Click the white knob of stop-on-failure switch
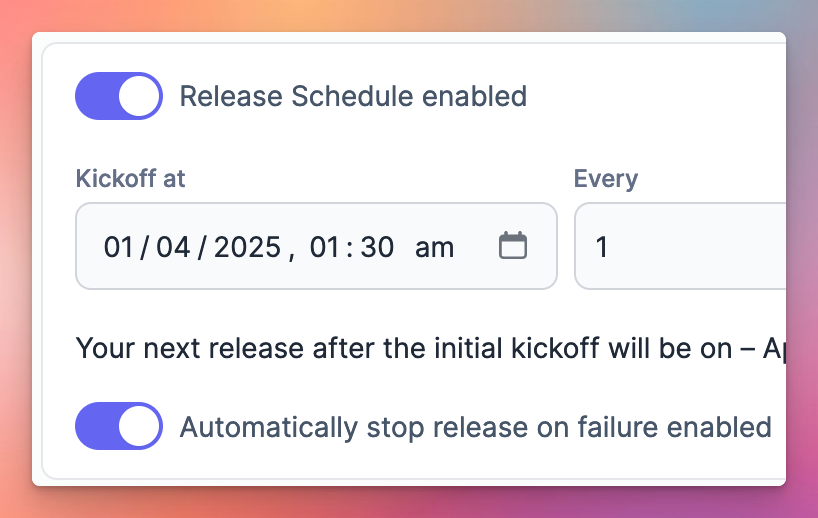The width and height of the screenshot is (818, 518). [139, 426]
